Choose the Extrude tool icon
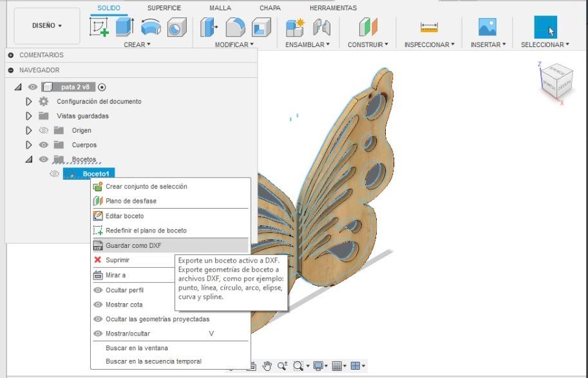The height and width of the screenshot is (378, 588). click(125, 27)
